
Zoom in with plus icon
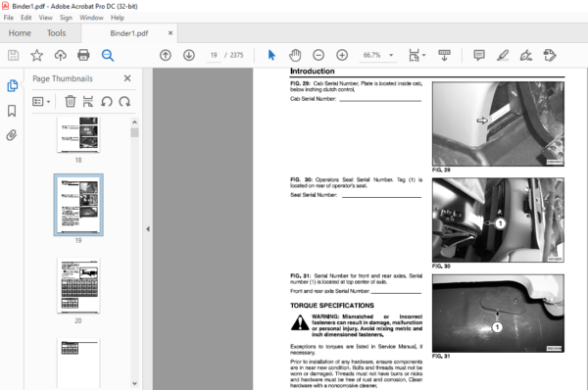(342, 55)
